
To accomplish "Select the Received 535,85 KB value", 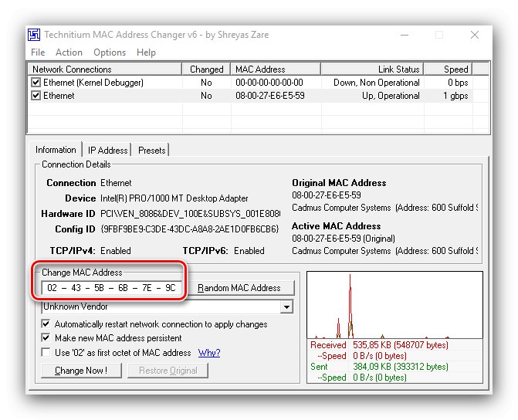I will click(x=401, y=345).
